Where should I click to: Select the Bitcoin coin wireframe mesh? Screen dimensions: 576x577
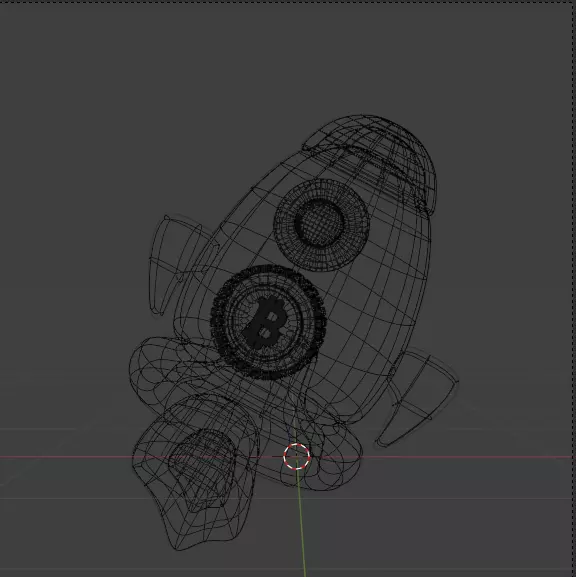tap(268, 322)
